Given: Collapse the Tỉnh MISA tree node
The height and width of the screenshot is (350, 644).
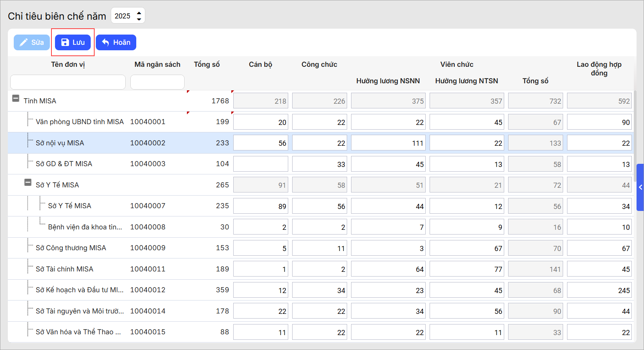Looking at the screenshot, I should pyautogui.click(x=16, y=99).
